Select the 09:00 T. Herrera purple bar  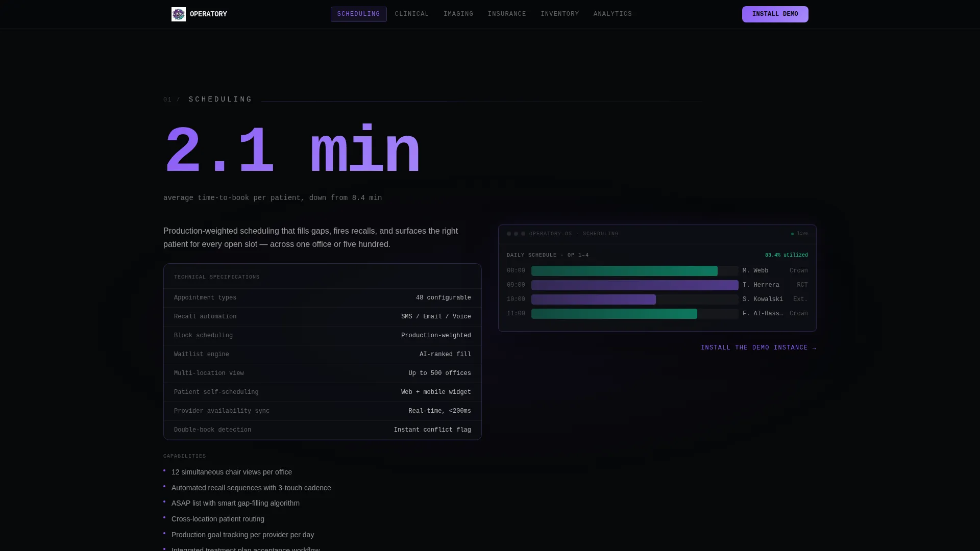coord(635,285)
